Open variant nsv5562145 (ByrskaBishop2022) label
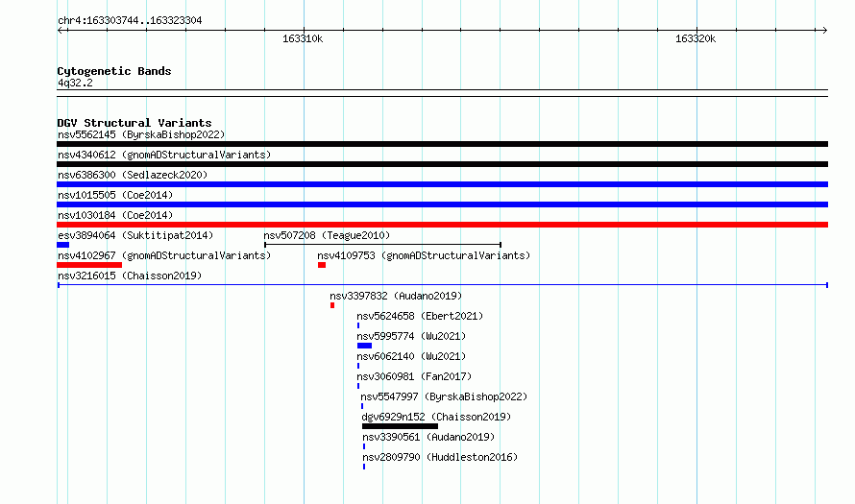 click(x=141, y=135)
